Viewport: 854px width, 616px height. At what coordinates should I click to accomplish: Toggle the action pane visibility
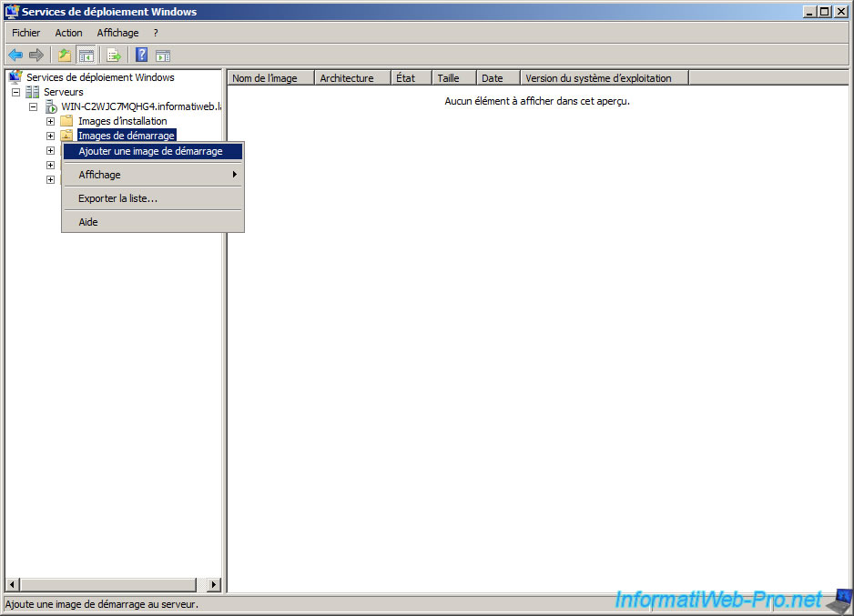click(x=162, y=55)
